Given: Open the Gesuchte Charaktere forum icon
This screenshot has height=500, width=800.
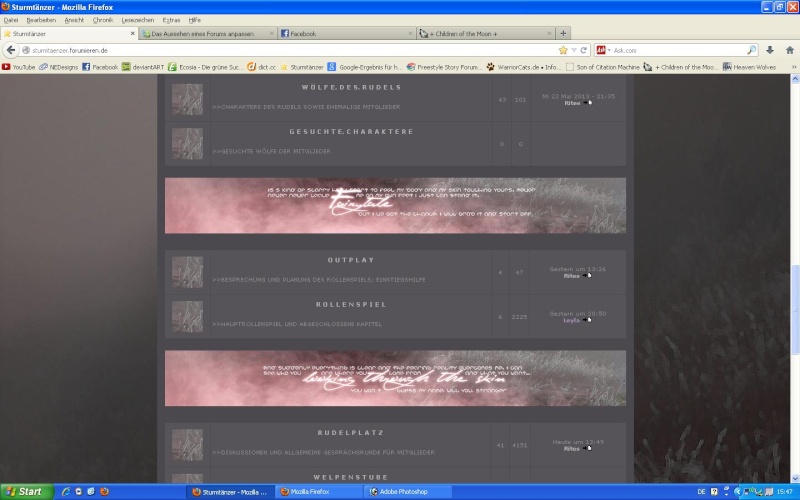Looking at the screenshot, I should tap(187, 143).
